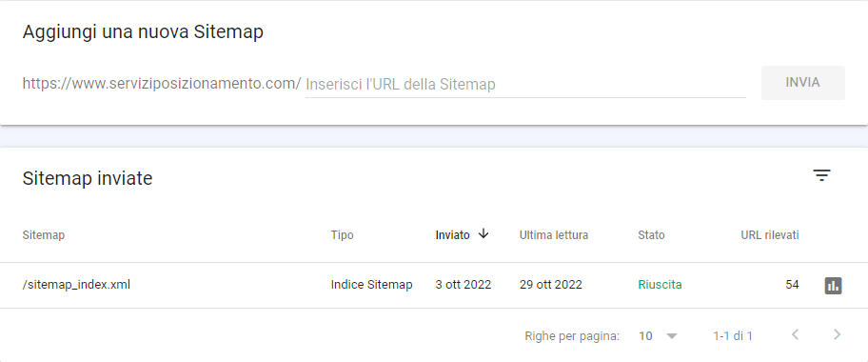
Task: Select the rows per page value 10
Action: [x=645, y=335]
